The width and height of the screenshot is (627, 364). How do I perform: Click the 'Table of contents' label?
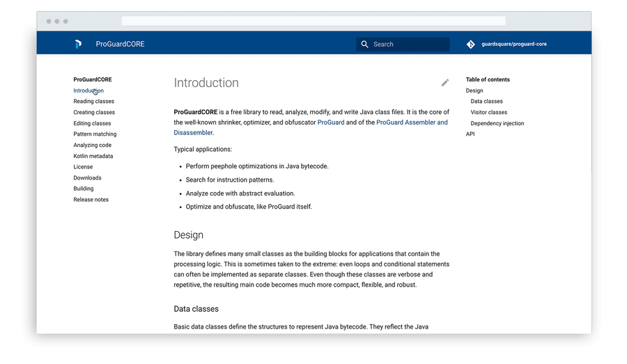coord(488,79)
